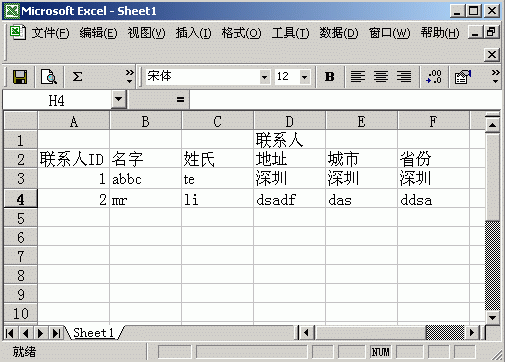Select cell containing 联系人ID
Screen dimensions: 505x362
point(74,159)
